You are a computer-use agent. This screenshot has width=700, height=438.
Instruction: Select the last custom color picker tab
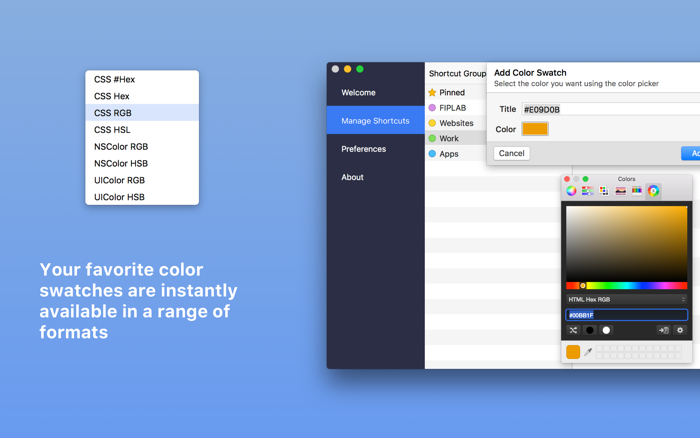click(x=653, y=191)
